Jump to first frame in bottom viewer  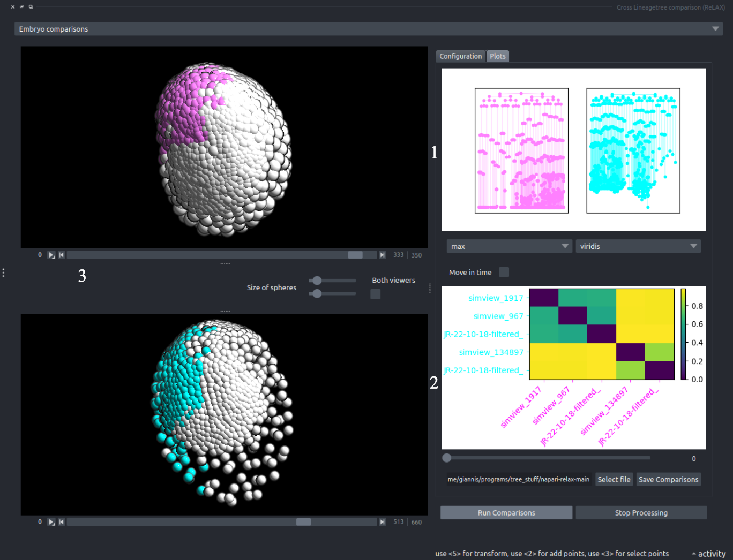coord(62,522)
